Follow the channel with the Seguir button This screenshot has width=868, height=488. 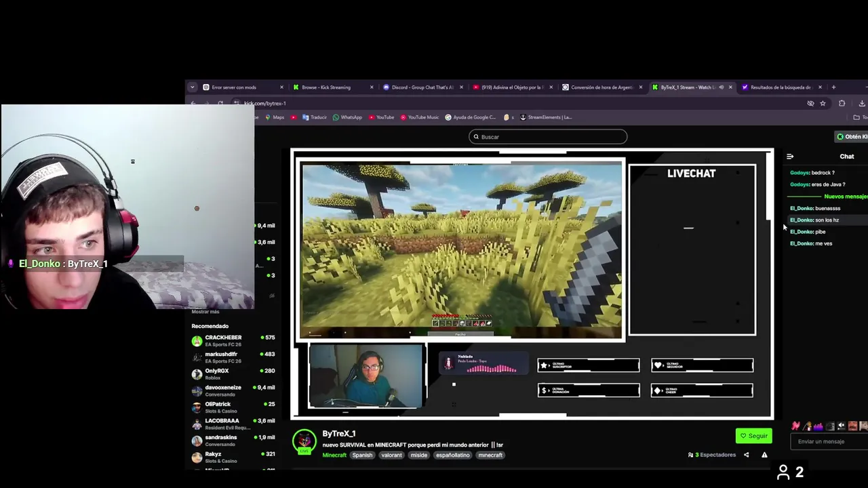(x=754, y=436)
